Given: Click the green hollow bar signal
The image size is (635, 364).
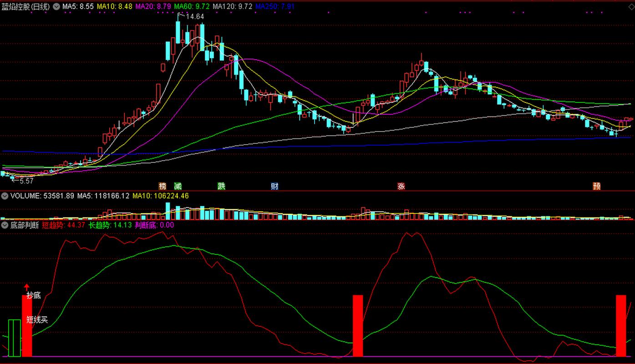Looking at the screenshot, I should (14, 338).
